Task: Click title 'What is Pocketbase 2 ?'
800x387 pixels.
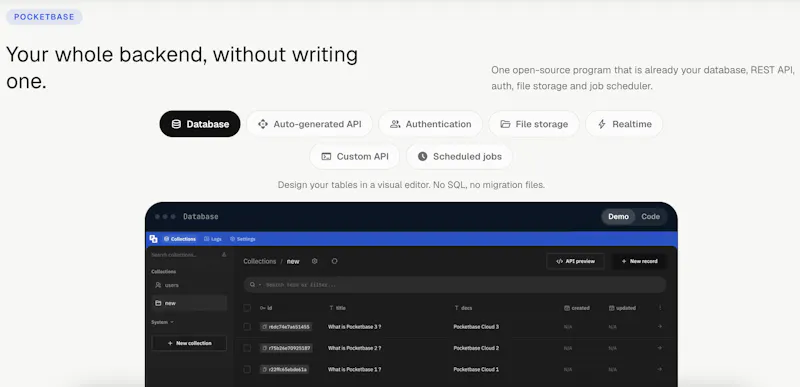Action: point(355,348)
